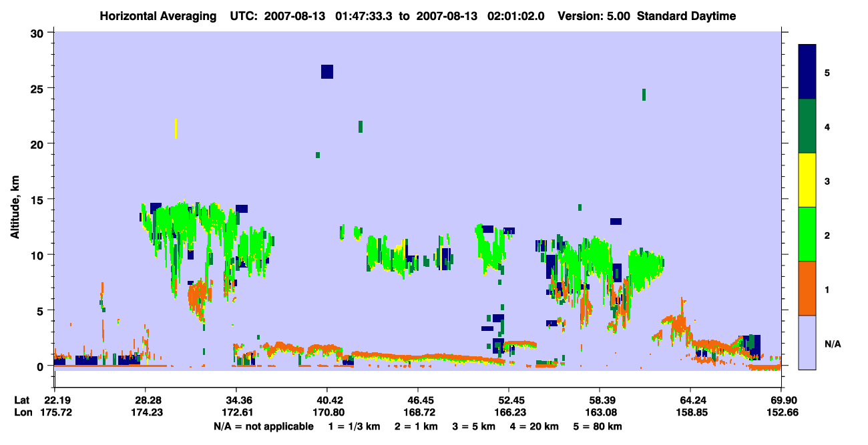This screenshot has width=868, height=445.
Task: Click the legend text 'N/A = not applicable'
Action: pyautogui.click(x=263, y=426)
